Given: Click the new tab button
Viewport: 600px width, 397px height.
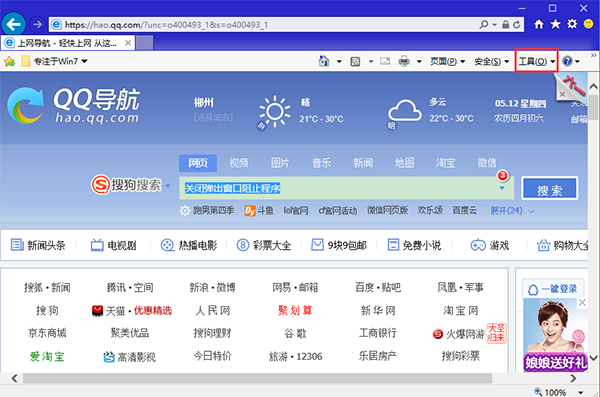Looking at the screenshot, I should pos(144,43).
